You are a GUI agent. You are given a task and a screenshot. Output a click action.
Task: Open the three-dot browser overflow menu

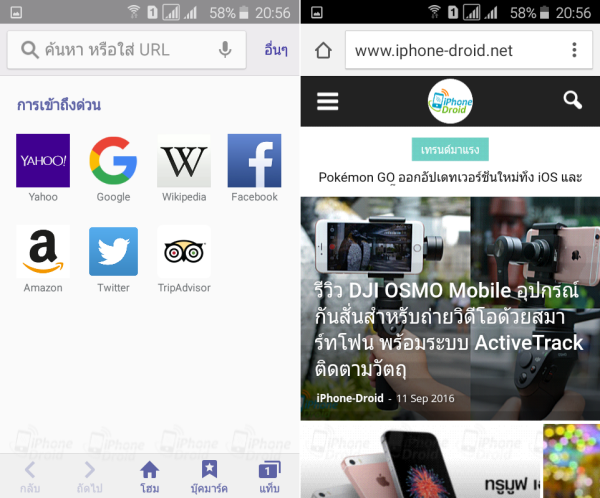(574, 50)
